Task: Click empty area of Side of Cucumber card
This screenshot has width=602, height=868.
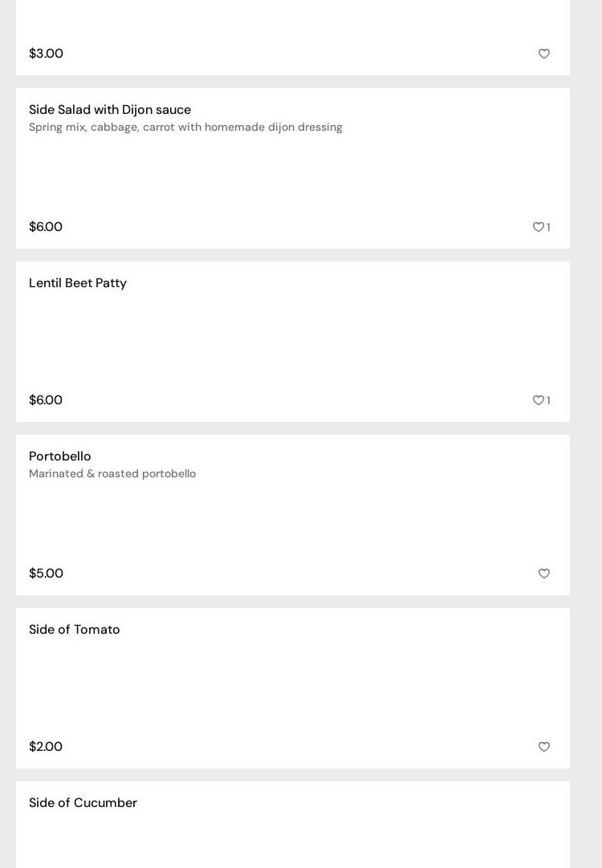Action: [x=321, y=838]
